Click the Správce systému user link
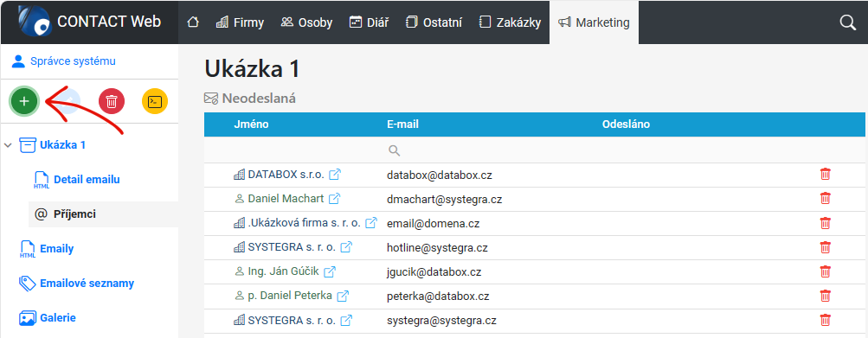Screen dimensions: 868x338 (x=73, y=61)
